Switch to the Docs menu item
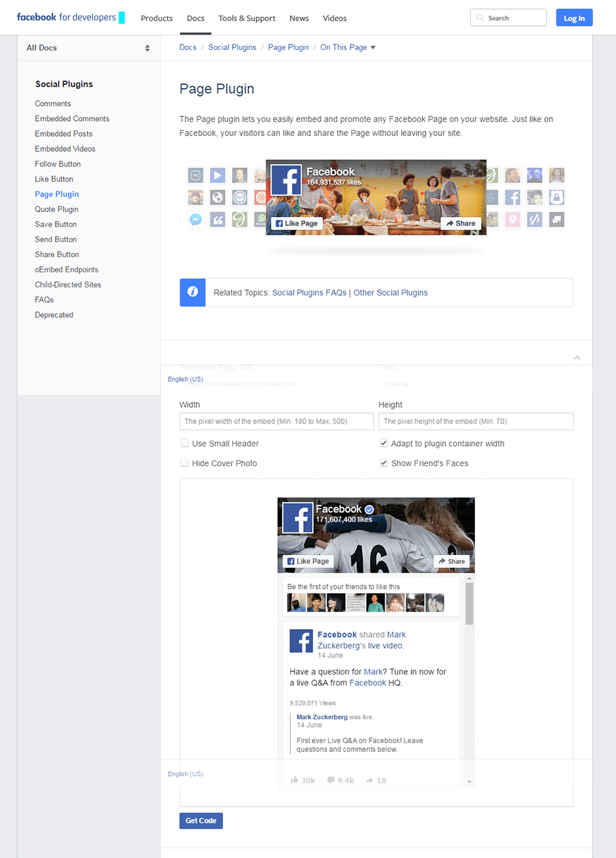This screenshot has height=858, width=616. (x=196, y=18)
